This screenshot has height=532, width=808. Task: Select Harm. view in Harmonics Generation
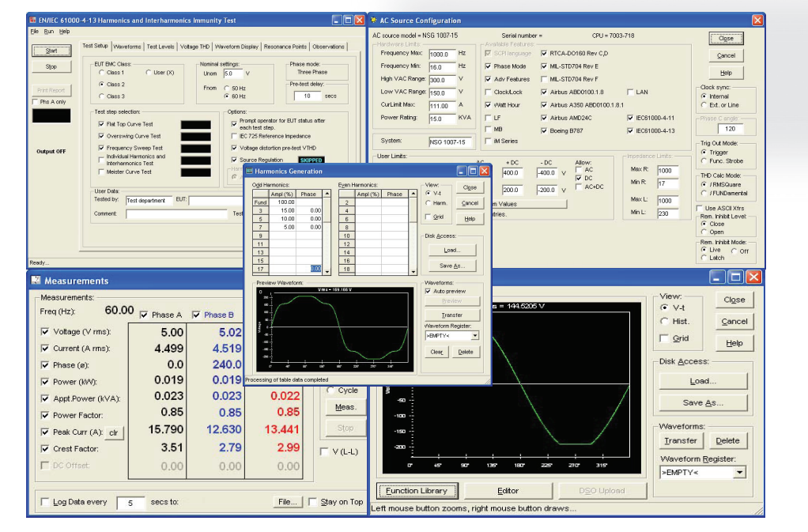pos(429,203)
